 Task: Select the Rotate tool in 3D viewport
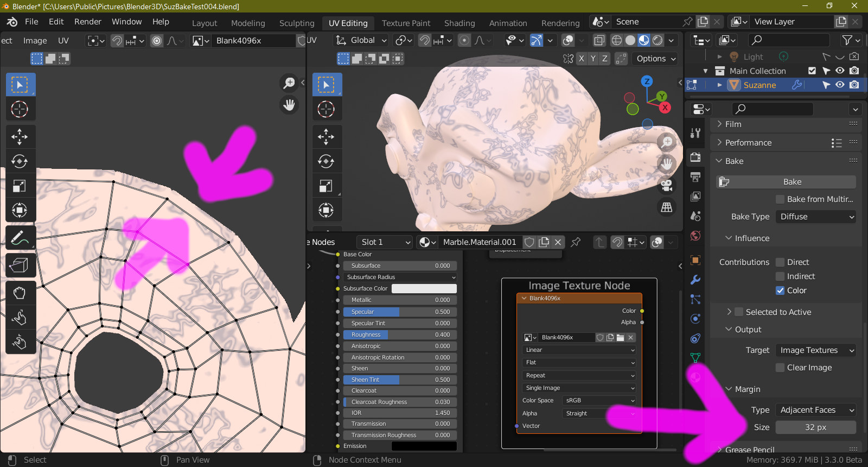(326, 161)
